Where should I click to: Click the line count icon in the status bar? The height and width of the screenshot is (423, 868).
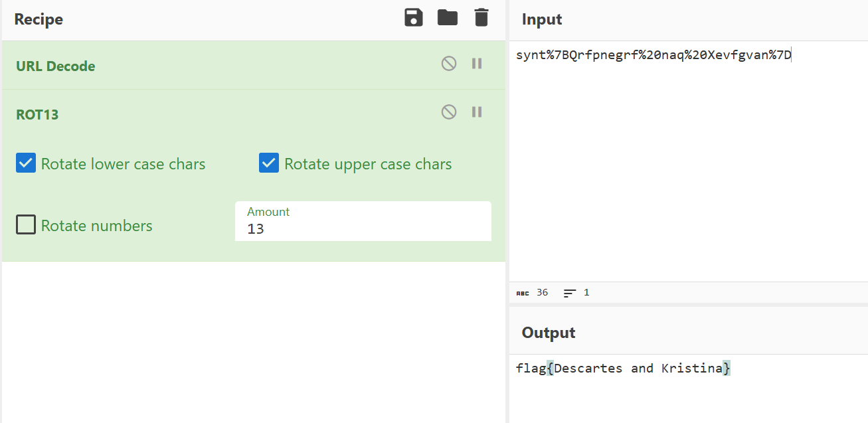[570, 293]
